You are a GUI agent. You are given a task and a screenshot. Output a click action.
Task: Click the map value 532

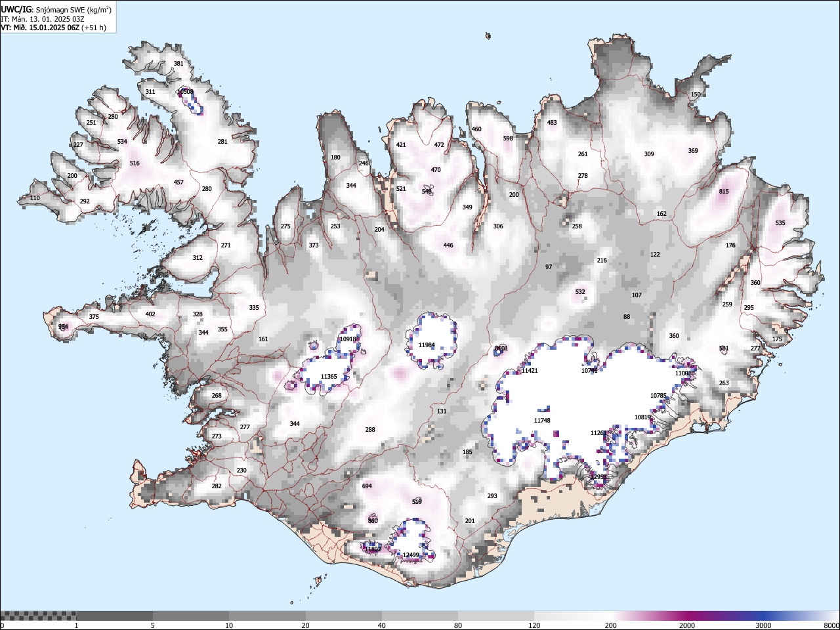tap(580, 292)
